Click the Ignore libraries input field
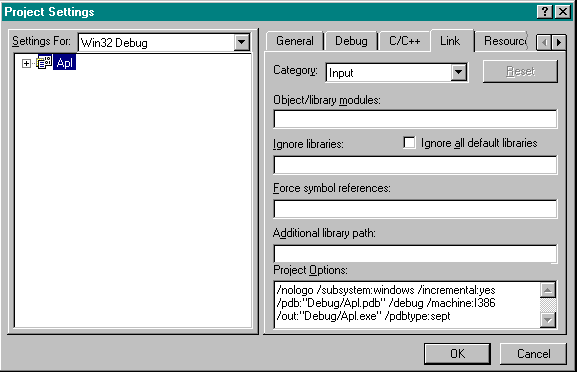Screen dimensions: 577x372 coord(415,165)
